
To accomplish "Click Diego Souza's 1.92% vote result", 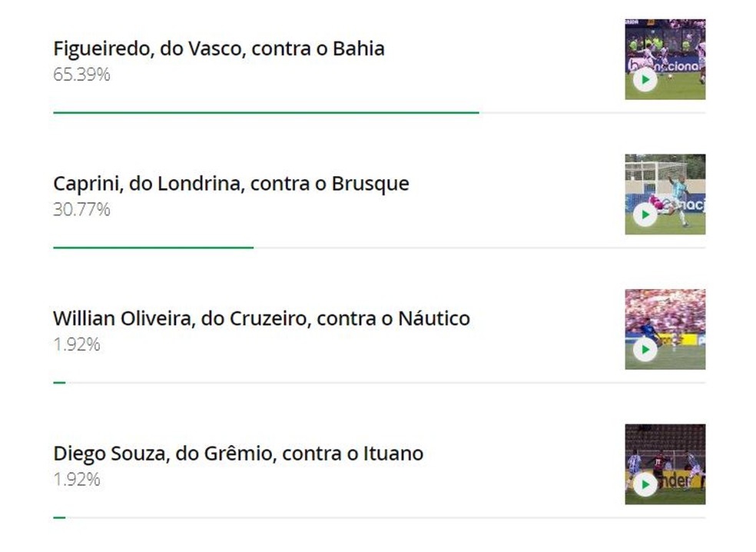I will point(77,479).
